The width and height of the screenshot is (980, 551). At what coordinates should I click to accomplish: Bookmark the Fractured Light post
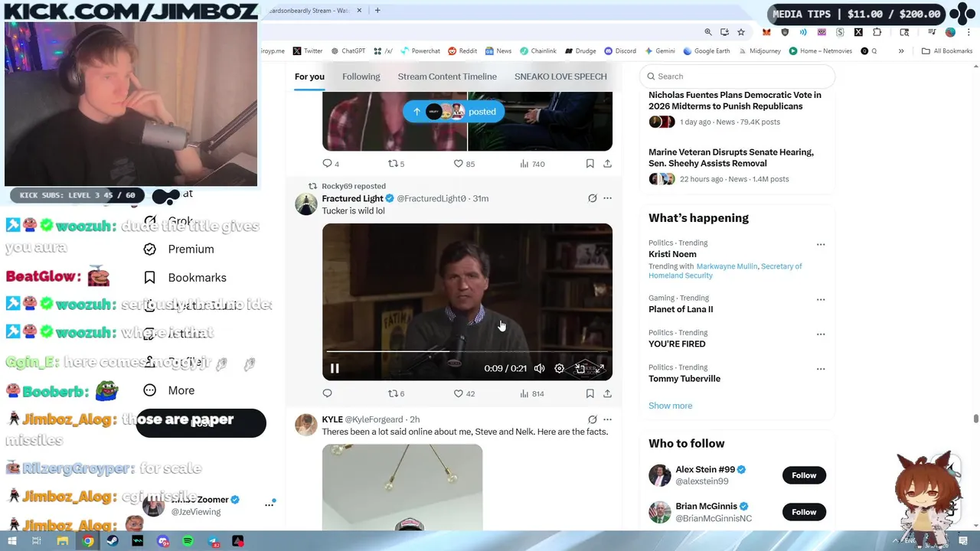click(590, 393)
